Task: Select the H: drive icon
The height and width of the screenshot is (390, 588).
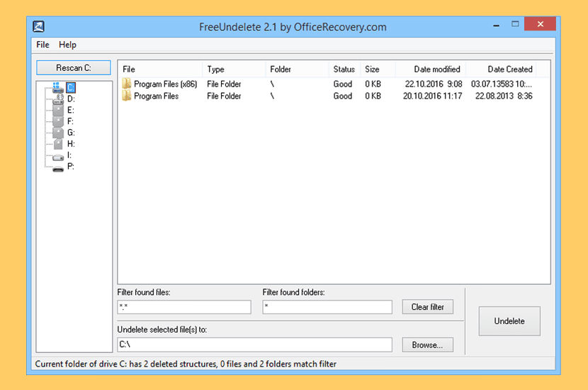Action: click(x=58, y=144)
